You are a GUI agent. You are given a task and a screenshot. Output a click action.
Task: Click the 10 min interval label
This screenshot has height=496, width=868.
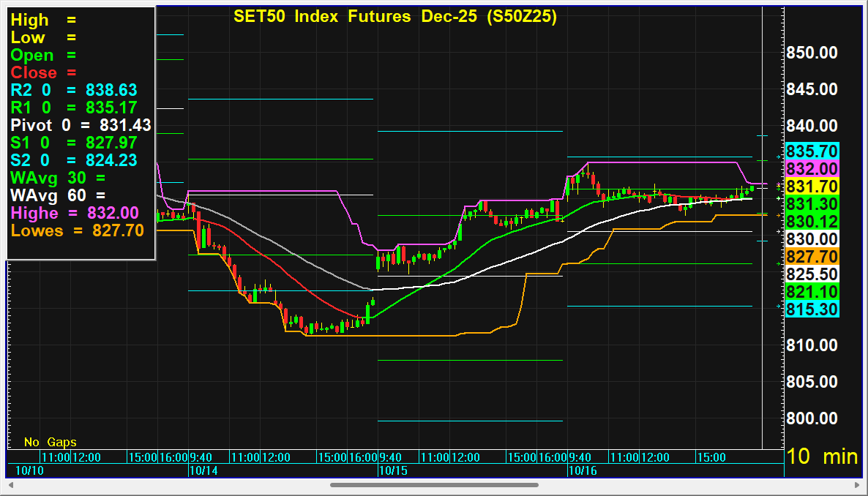821,456
